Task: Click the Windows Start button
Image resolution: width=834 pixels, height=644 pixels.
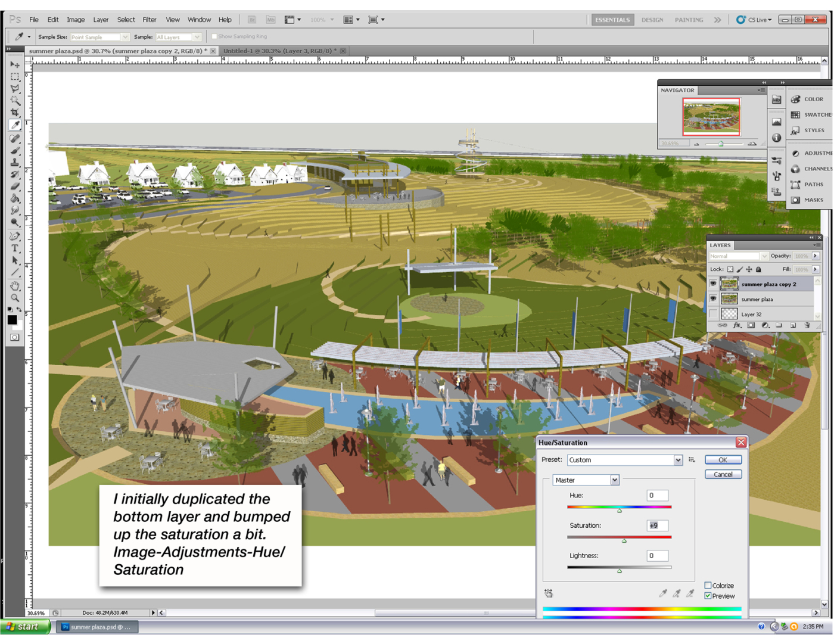Action: pos(24,627)
